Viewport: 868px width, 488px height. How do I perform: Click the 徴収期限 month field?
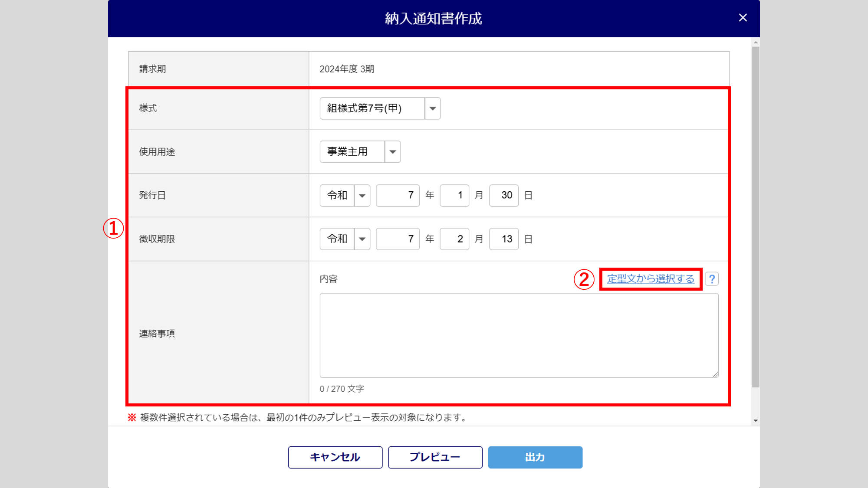click(x=454, y=239)
